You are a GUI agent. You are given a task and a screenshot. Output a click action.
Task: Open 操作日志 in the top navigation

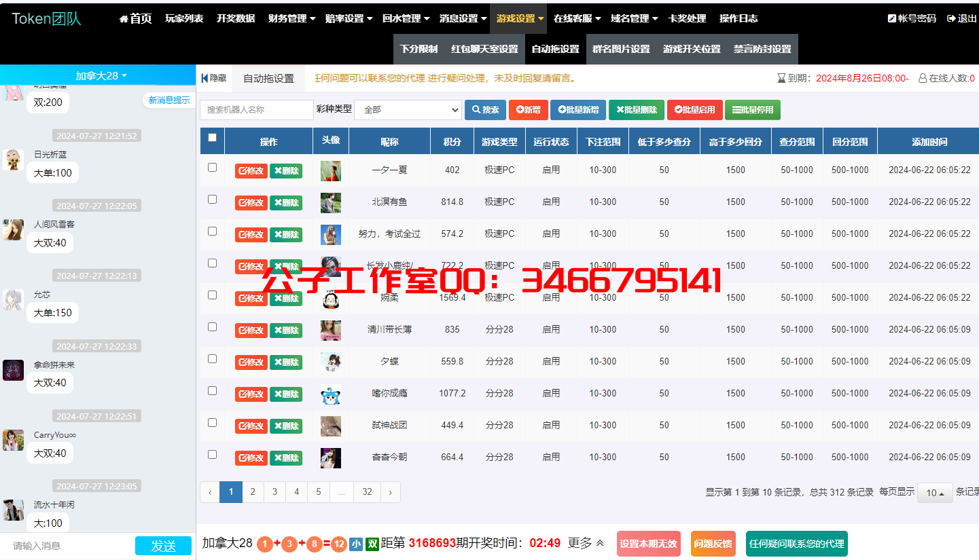(738, 18)
